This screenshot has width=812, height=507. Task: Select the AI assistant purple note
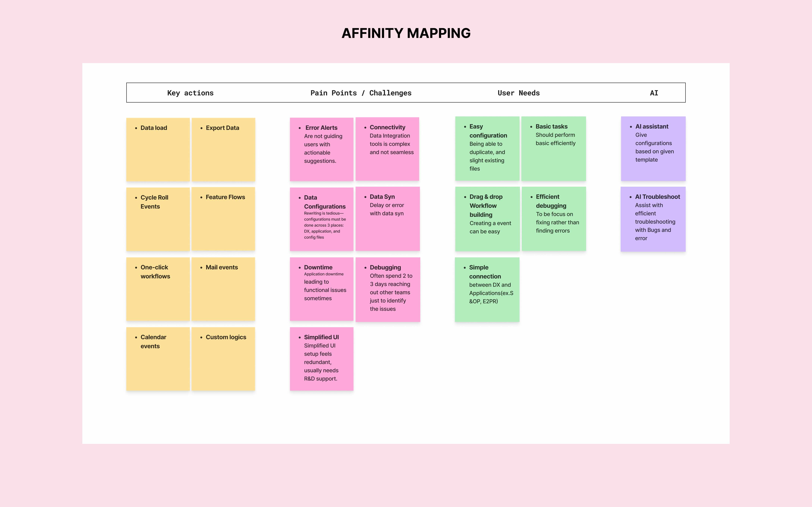653,149
